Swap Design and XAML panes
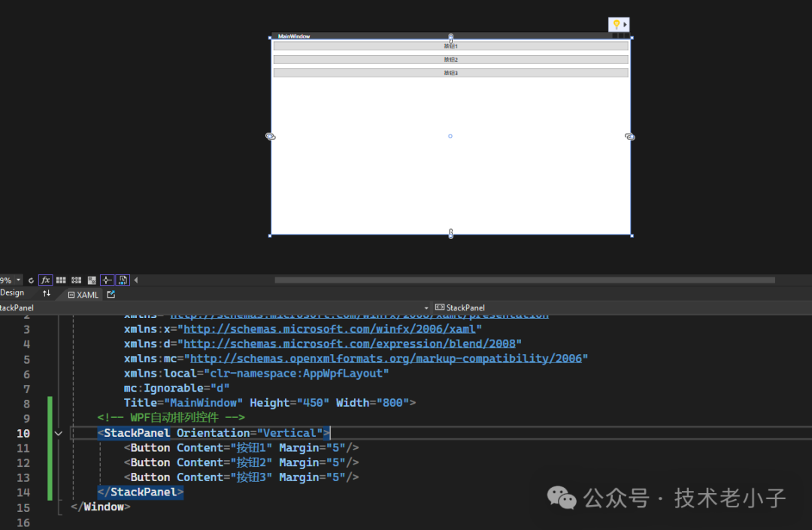The width and height of the screenshot is (812, 530). tap(47, 294)
